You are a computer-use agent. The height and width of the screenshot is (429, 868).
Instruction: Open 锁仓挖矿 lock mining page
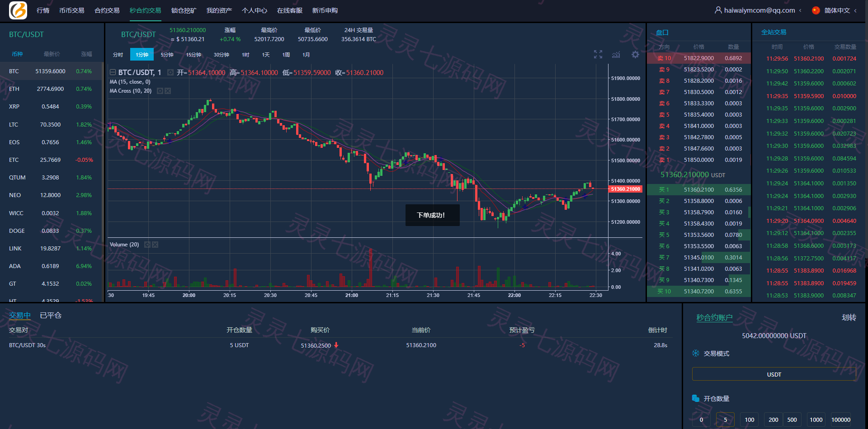(x=184, y=10)
